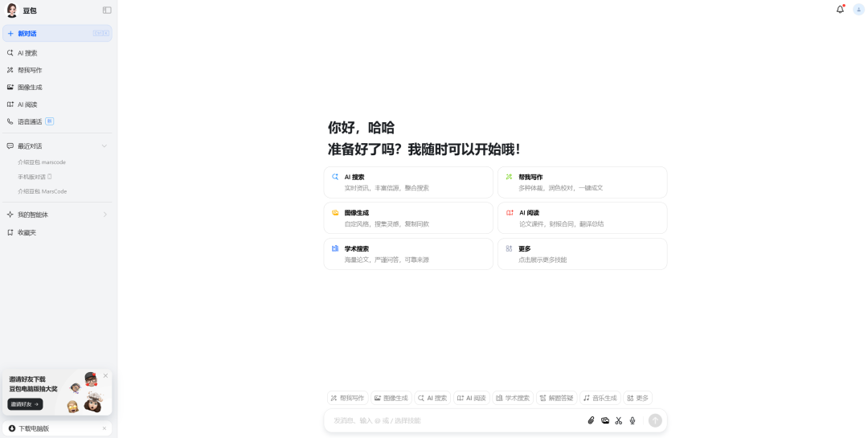Screen dimensions: 868x438
Task: Click the 豆包 avatar logo
Action: [x=11, y=10]
